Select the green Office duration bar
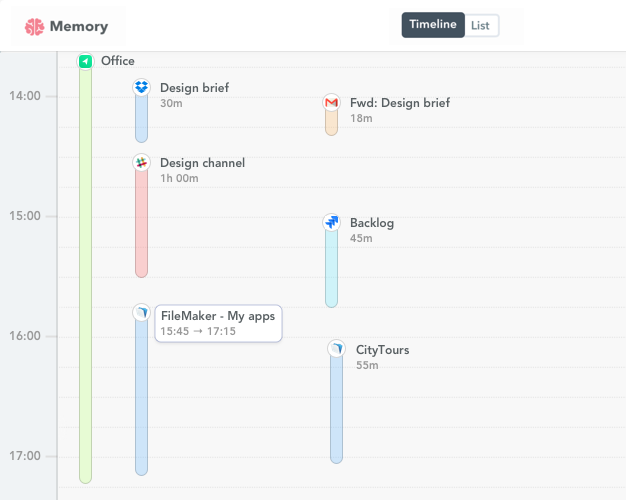The height and width of the screenshot is (500, 626). [85, 276]
